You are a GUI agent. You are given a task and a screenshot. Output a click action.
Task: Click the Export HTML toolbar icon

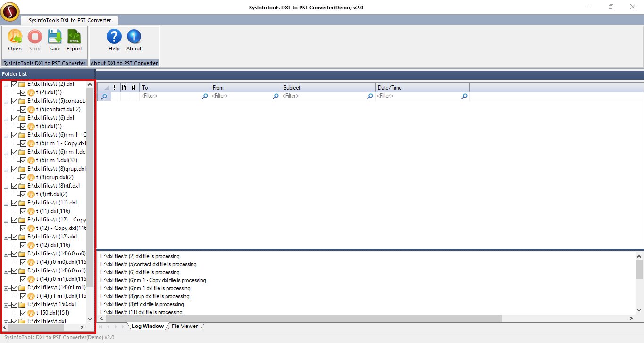[74, 37]
